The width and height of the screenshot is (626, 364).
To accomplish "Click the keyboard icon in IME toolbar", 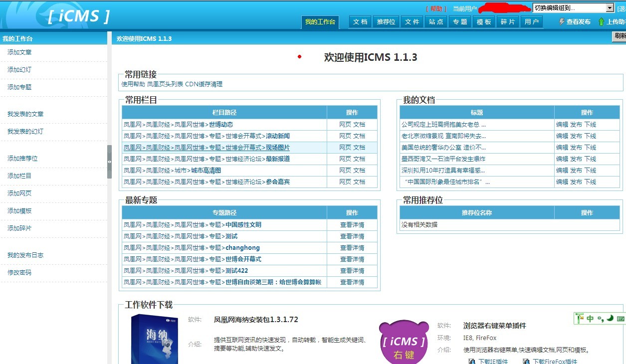I will pyautogui.click(x=621, y=319).
